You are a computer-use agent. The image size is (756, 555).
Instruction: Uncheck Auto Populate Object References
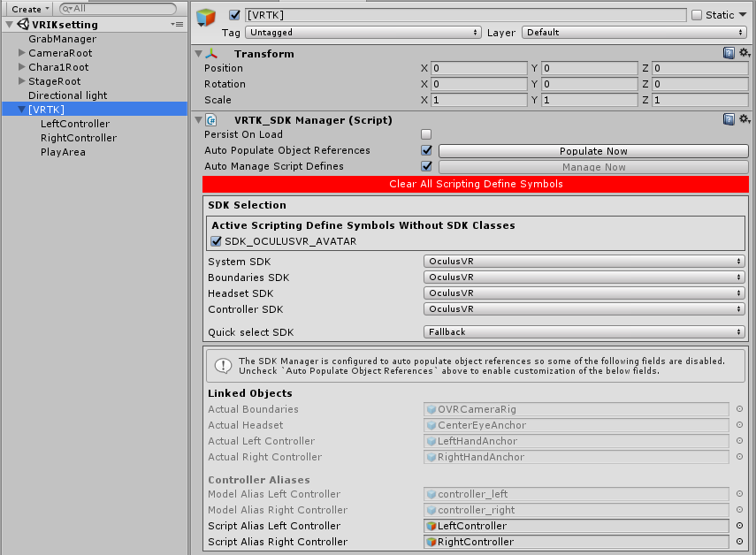tap(425, 150)
